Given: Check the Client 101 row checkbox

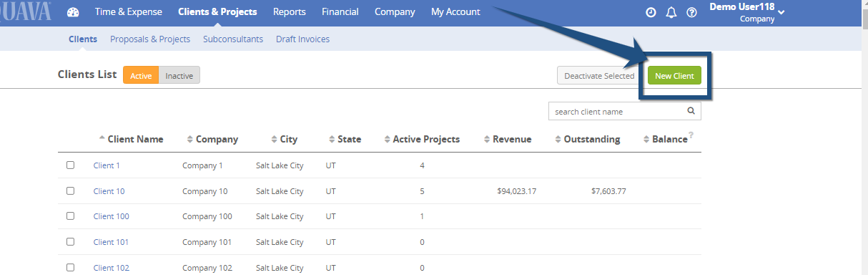Looking at the screenshot, I should click(x=70, y=241).
